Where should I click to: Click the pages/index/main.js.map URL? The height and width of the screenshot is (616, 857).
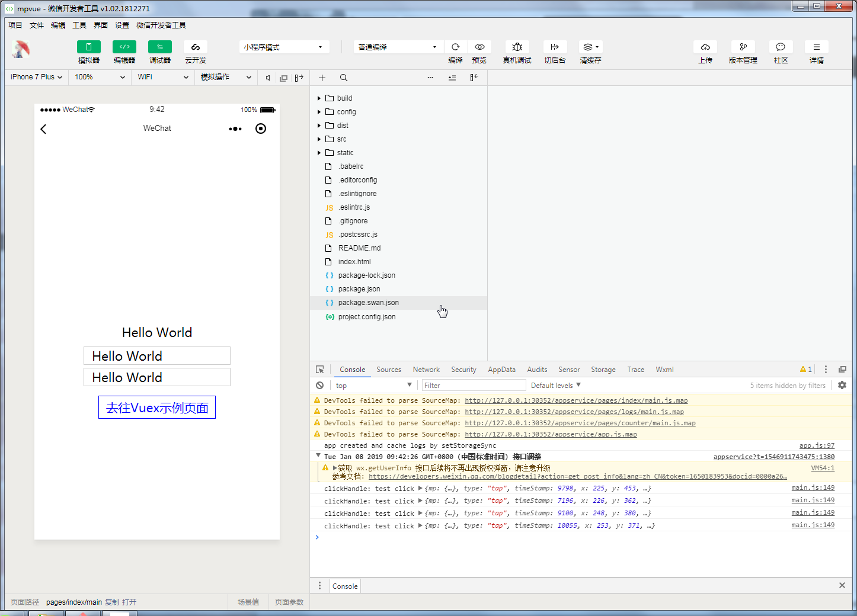[x=576, y=400]
